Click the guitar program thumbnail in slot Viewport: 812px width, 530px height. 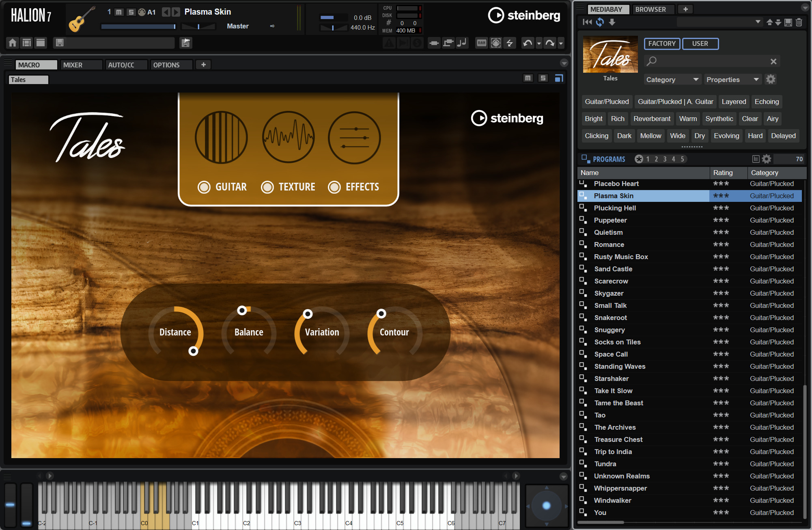coord(82,19)
